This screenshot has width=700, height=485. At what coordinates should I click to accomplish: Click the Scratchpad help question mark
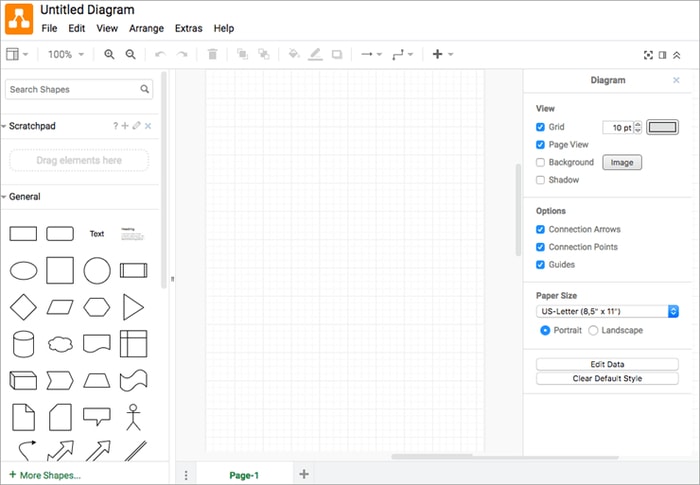click(x=116, y=126)
